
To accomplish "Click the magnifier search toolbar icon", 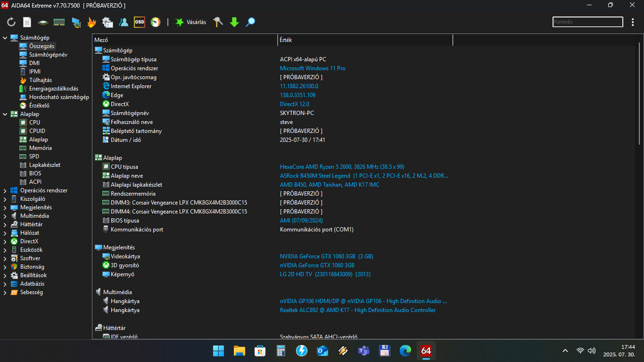I will point(250,22).
